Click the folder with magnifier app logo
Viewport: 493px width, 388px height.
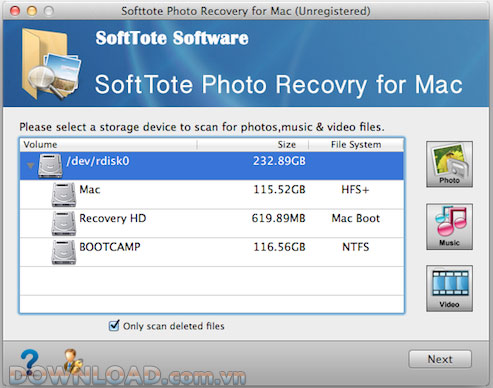click(52, 64)
